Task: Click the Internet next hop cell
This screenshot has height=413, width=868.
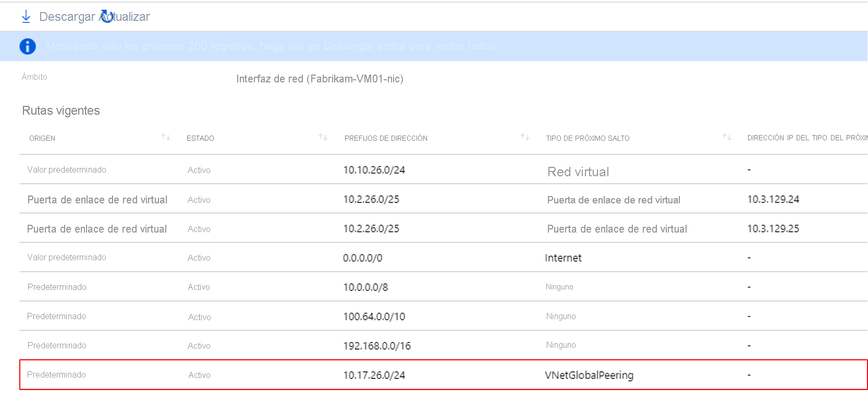Action: (563, 258)
